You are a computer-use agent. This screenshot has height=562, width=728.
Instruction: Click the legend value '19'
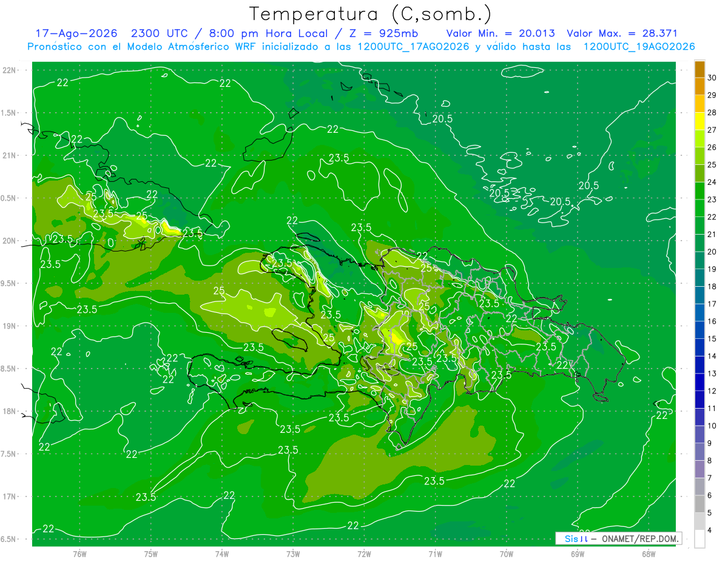tap(713, 269)
